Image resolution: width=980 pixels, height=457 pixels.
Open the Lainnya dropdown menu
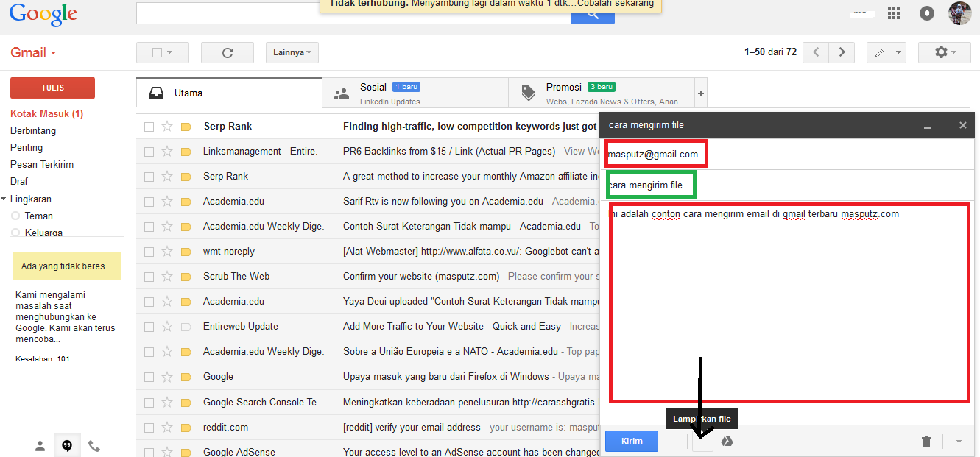292,52
